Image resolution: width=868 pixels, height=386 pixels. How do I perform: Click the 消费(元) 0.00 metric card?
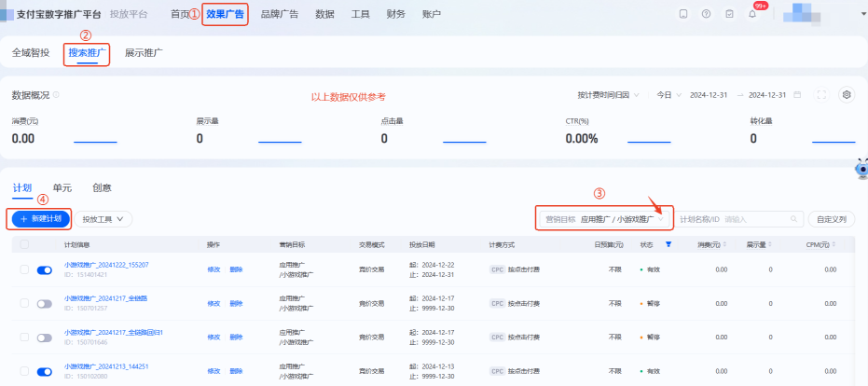[64, 131]
